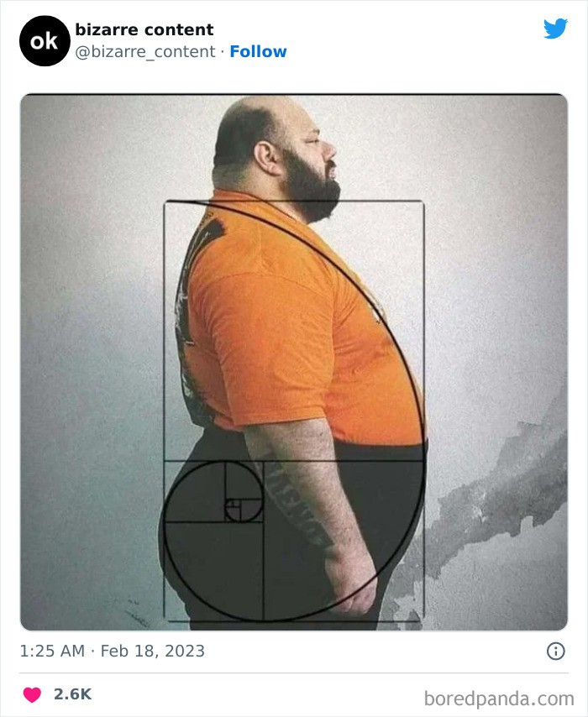
Task: Open the 'bizarre content' display name
Action: point(144,29)
